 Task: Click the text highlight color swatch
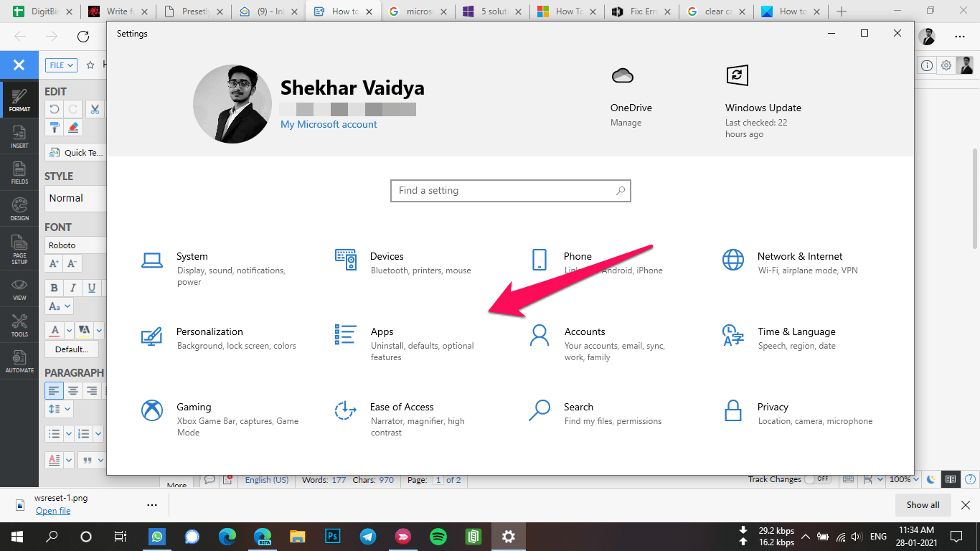(84, 331)
